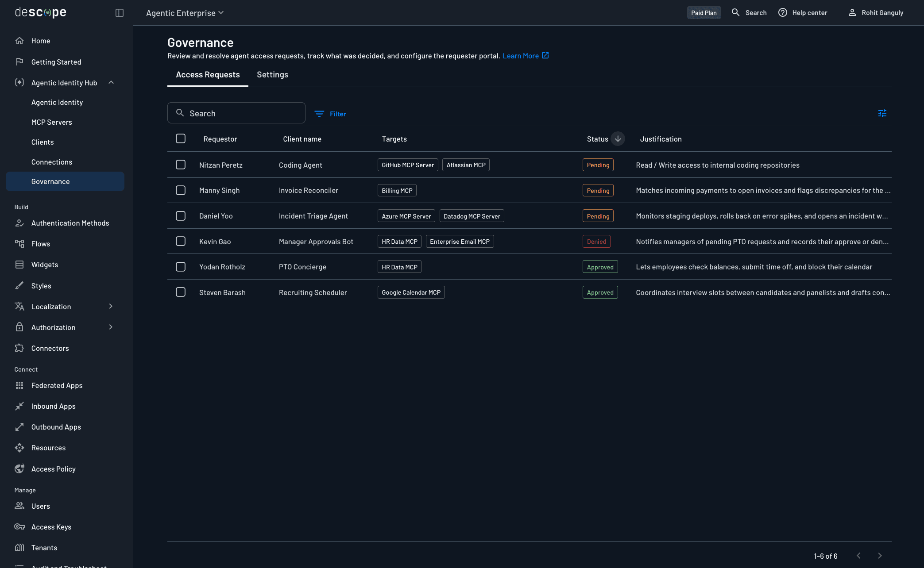Click the Widgets icon
Viewport: 924px width, 568px height.
[x=19, y=265]
